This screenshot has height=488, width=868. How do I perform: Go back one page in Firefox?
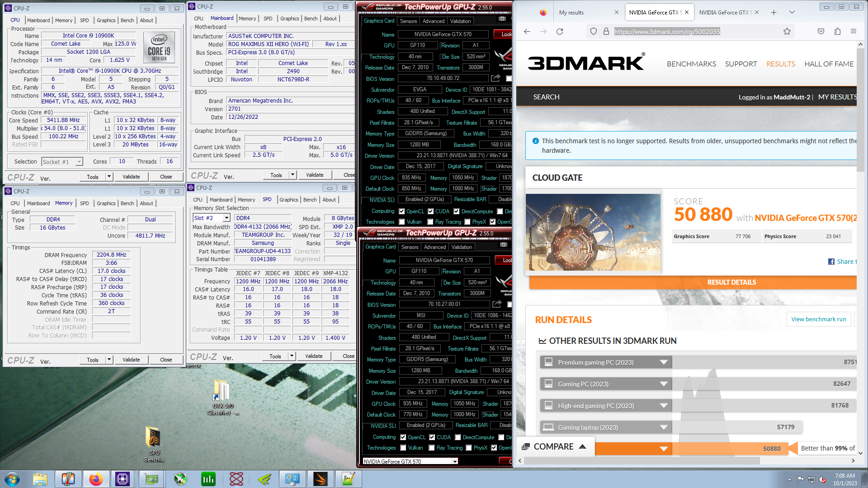(527, 32)
